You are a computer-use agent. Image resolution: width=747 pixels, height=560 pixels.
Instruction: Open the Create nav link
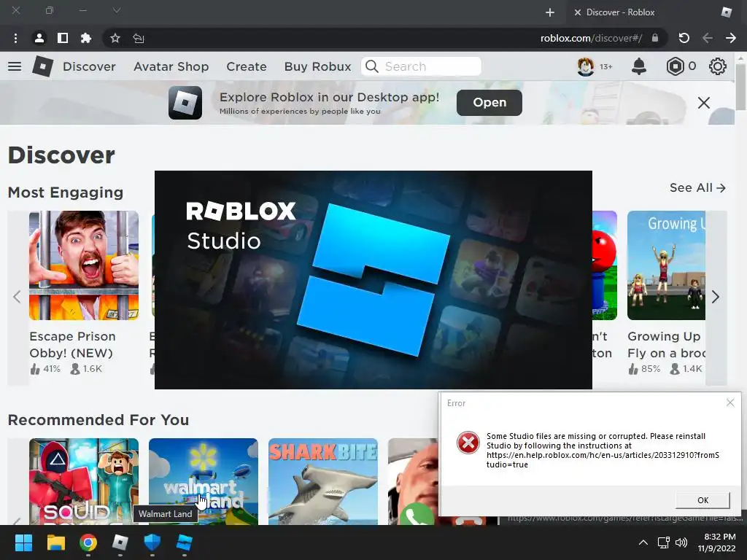[x=247, y=66]
